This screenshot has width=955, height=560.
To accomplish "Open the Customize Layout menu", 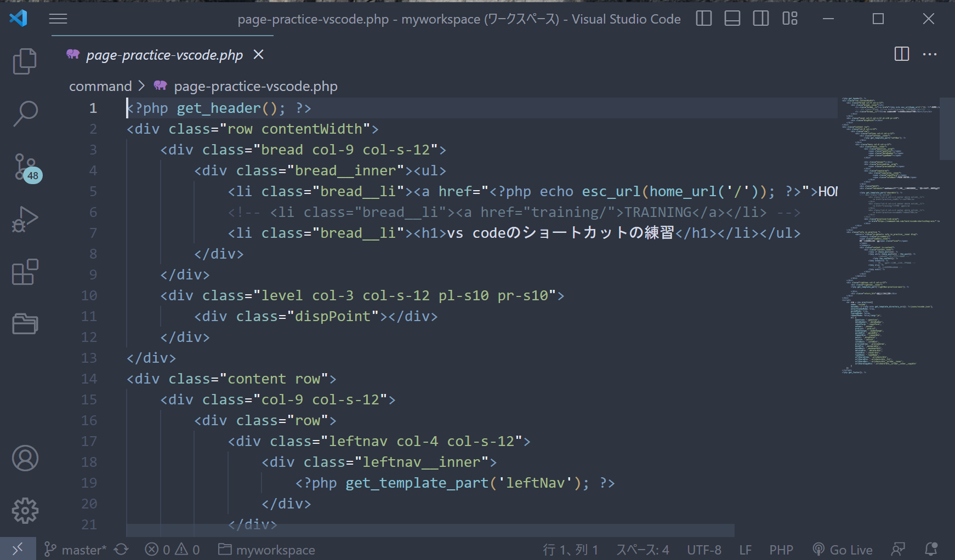I will (789, 19).
